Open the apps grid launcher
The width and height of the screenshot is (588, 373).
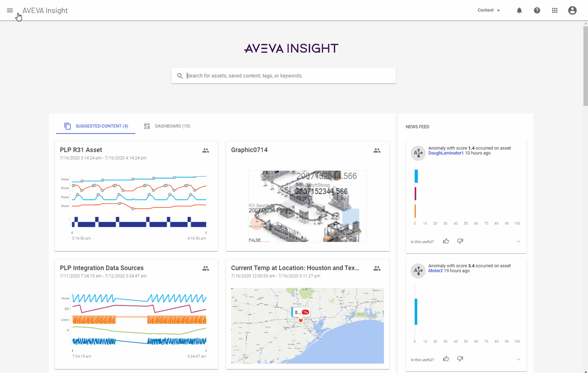click(554, 10)
